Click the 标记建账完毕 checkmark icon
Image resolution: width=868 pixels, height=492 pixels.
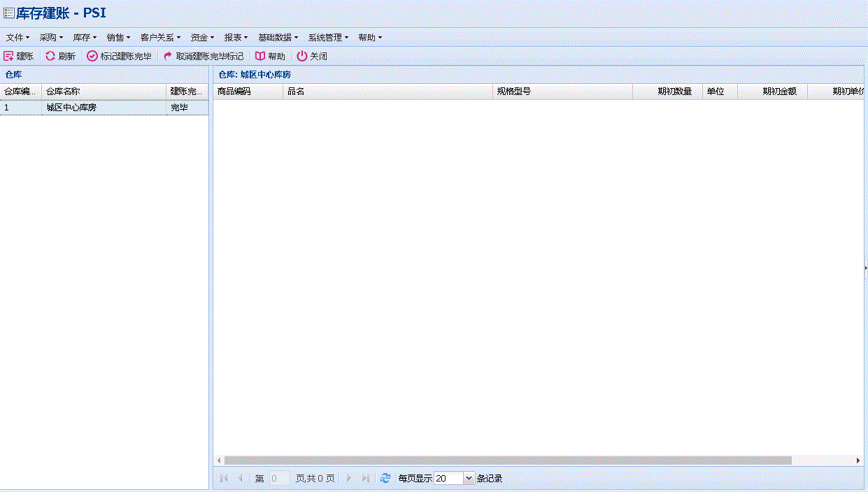pos(92,56)
